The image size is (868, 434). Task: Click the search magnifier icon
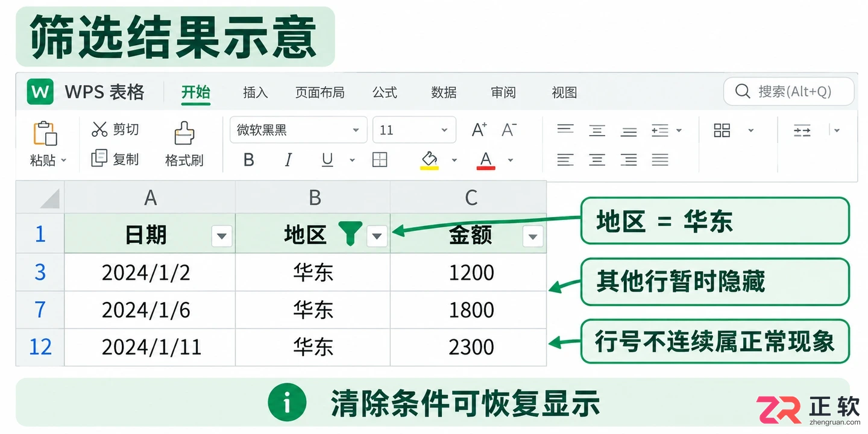743,92
